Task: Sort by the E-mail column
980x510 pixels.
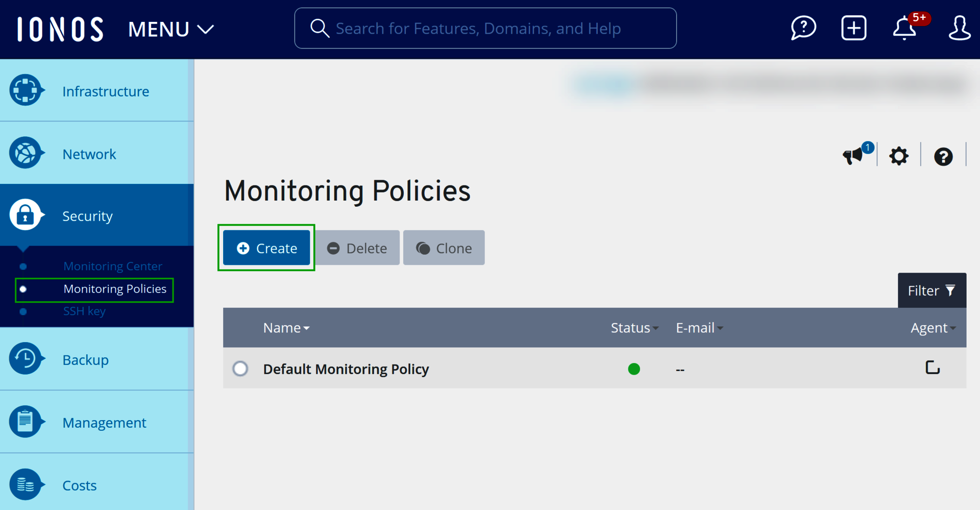Action: [x=699, y=328]
